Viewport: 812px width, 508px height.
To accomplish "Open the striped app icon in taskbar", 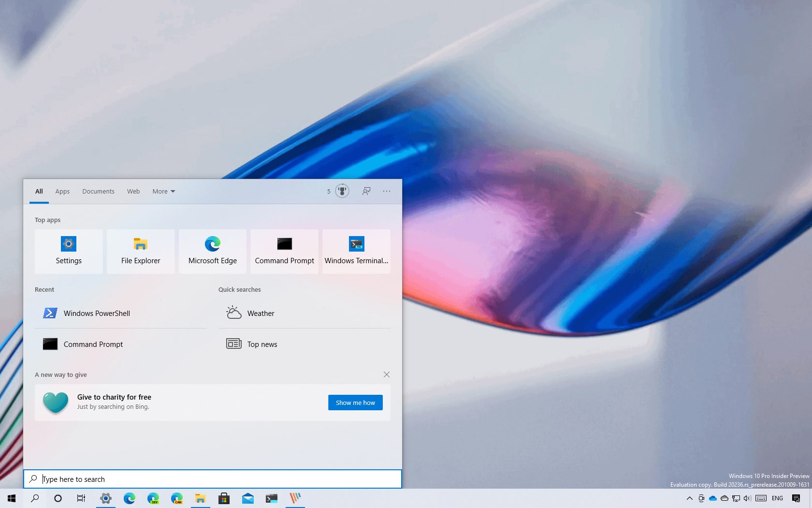I will [x=295, y=498].
